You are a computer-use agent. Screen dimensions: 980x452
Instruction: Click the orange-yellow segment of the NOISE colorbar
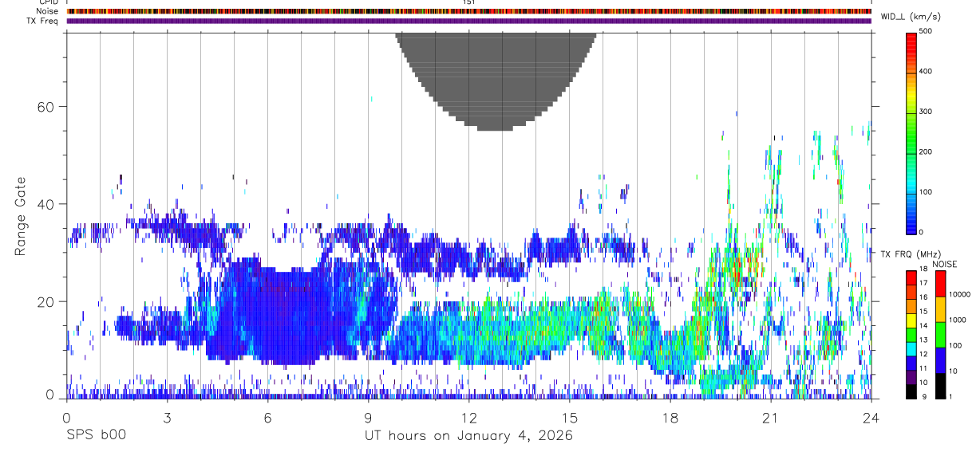939,309
